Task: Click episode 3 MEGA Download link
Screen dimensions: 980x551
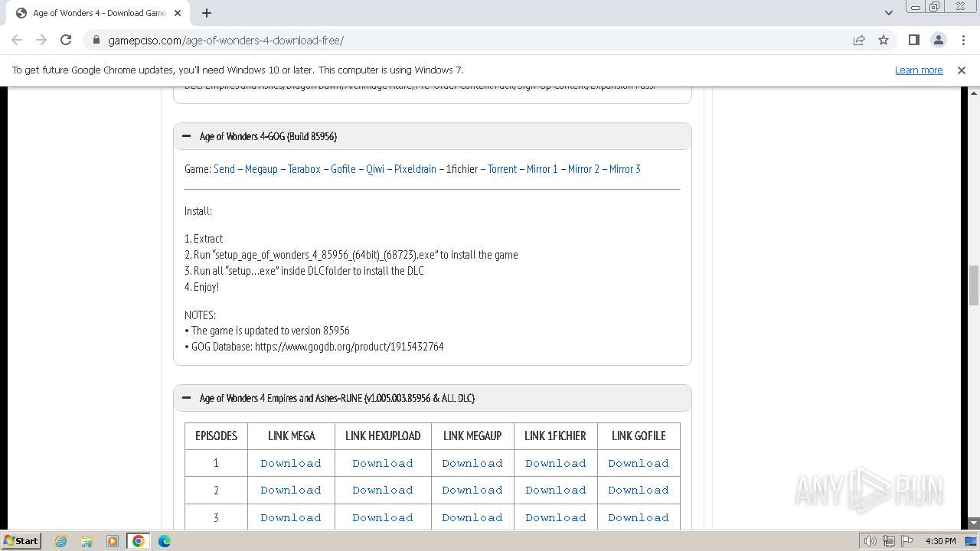Action: point(291,517)
